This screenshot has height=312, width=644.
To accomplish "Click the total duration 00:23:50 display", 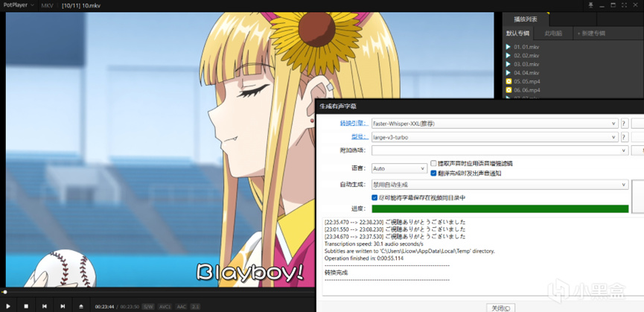I will click(x=129, y=307).
